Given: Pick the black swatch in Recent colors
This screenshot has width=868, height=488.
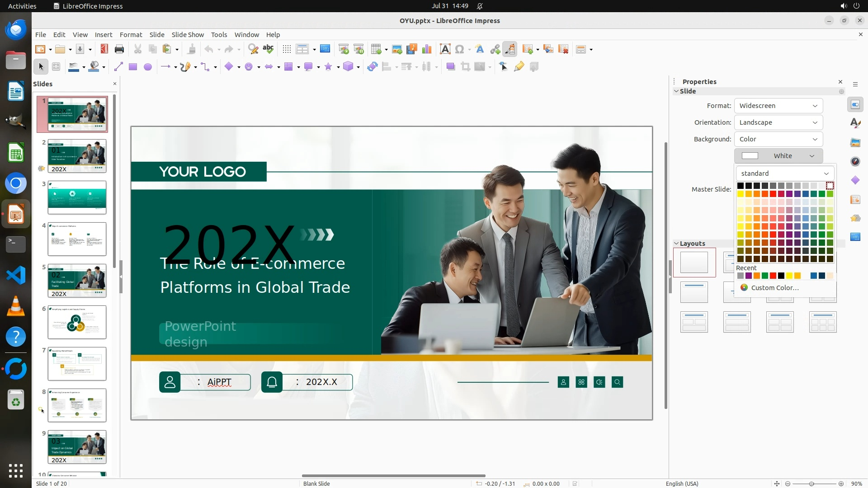Looking at the screenshot, I should (x=781, y=276).
